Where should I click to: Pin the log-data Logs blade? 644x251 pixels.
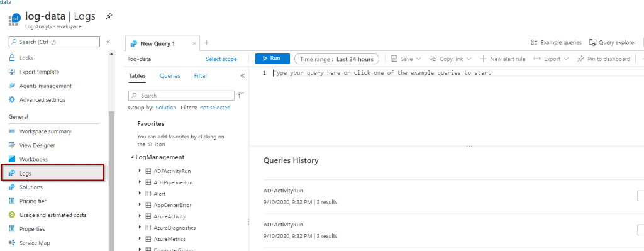pos(109,16)
